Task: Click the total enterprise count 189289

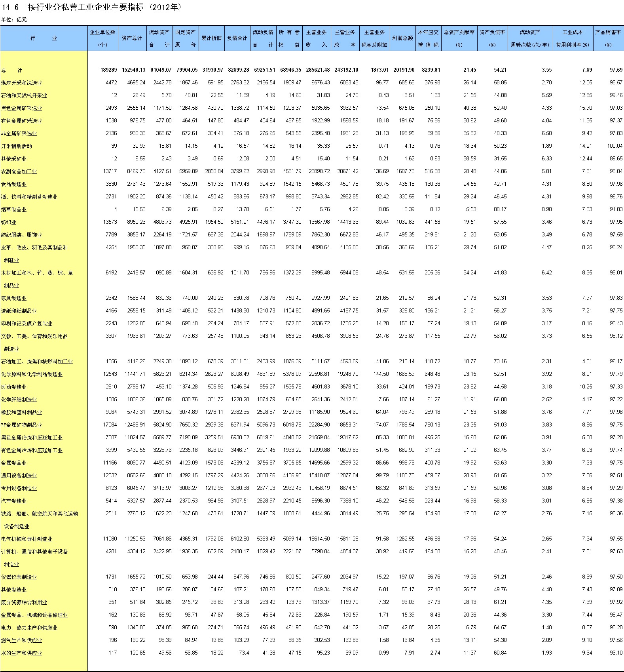Action: (109, 70)
